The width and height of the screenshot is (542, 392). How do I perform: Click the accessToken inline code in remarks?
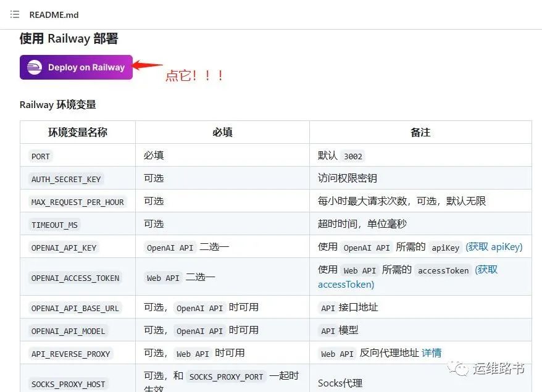click(x=443, y=270)
